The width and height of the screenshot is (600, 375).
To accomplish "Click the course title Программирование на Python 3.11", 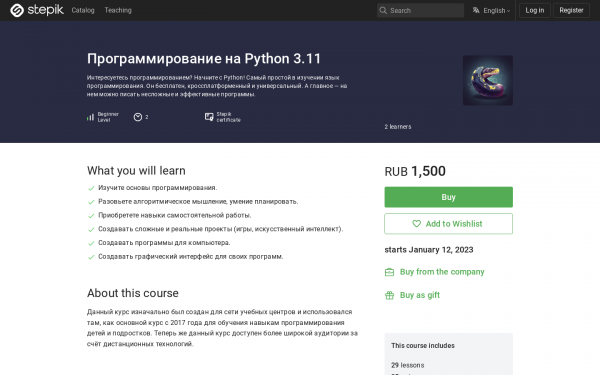I will point(204,59).
